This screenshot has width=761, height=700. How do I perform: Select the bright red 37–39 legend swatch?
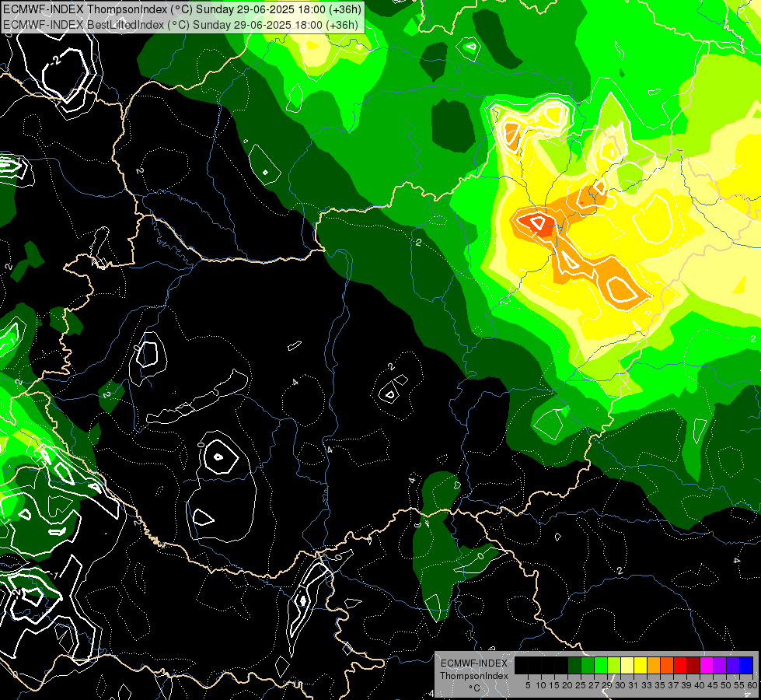680,665
